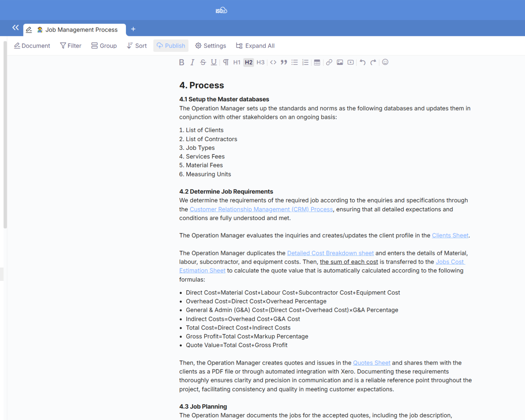Open a new tab with plus

(133, 29)
